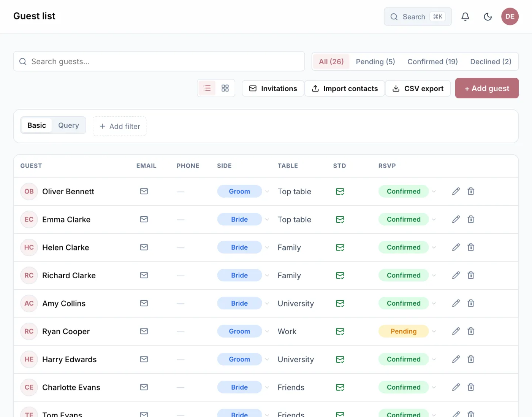Delete Ryan Cooper from the list

point(471,331)
